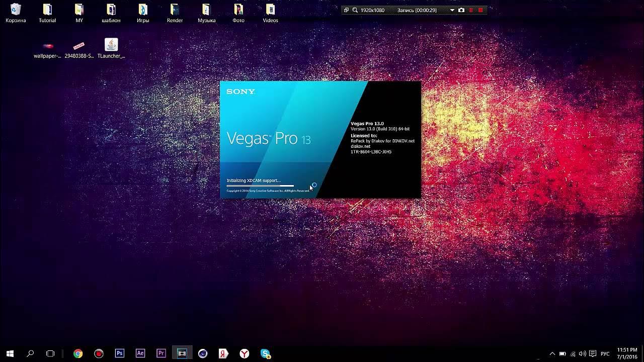Click the recorder window-mode icon
The width and height of the screenshot is (644, 362).
click(346, 10)
